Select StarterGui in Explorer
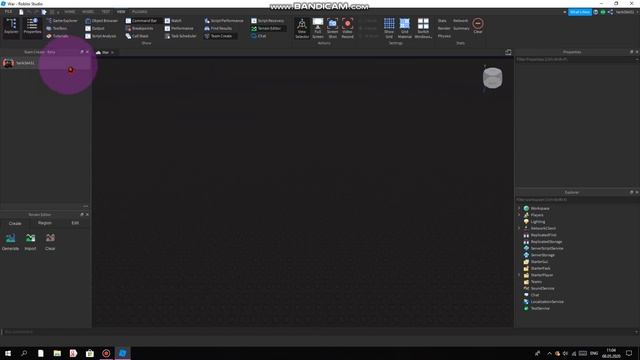 [x=539, y=262]
